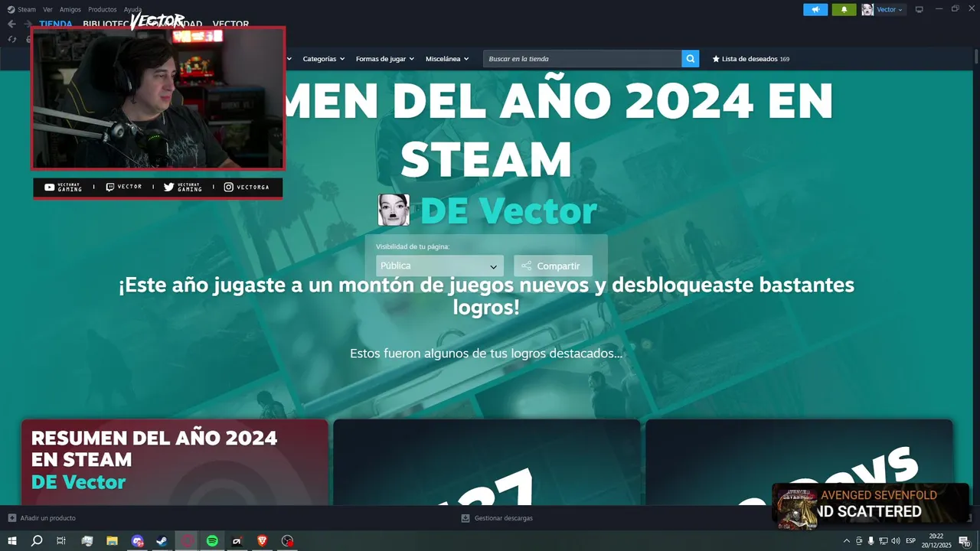980x551 pixels.
Task: Open the Discord taskbar icon
Action: click(x=137, y=541)
